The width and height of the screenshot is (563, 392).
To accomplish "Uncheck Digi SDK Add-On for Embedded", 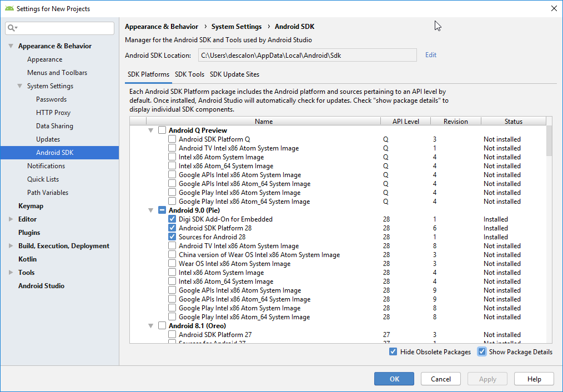I will coord(172,219).
